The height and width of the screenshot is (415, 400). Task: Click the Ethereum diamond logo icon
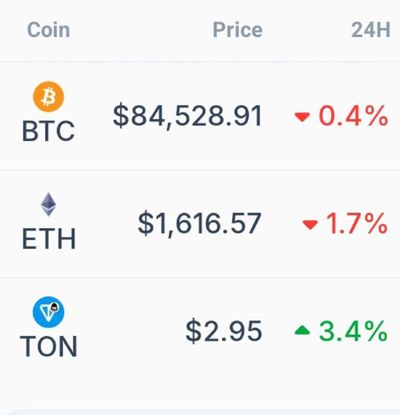coord(49,204)
